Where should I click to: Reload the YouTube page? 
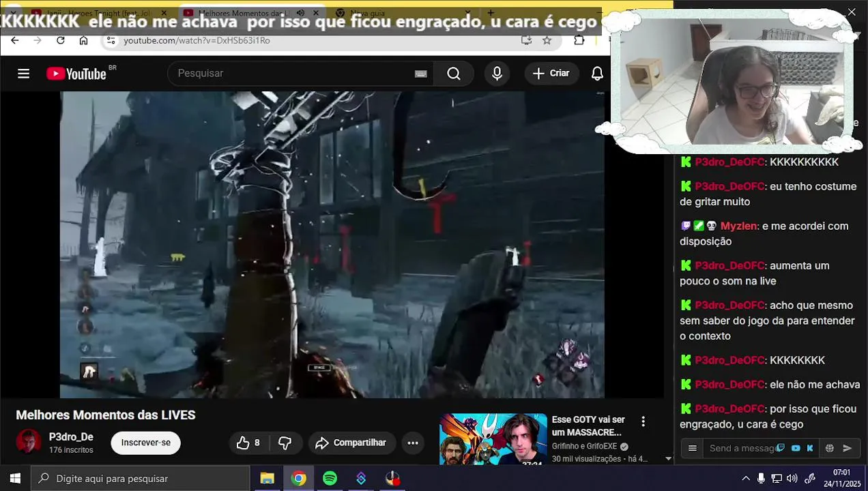click(61, 40)
